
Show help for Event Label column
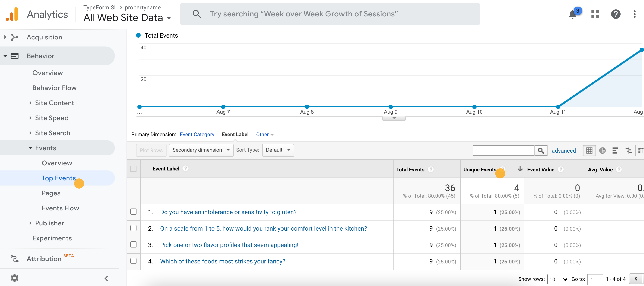click(x=185, y=169)
